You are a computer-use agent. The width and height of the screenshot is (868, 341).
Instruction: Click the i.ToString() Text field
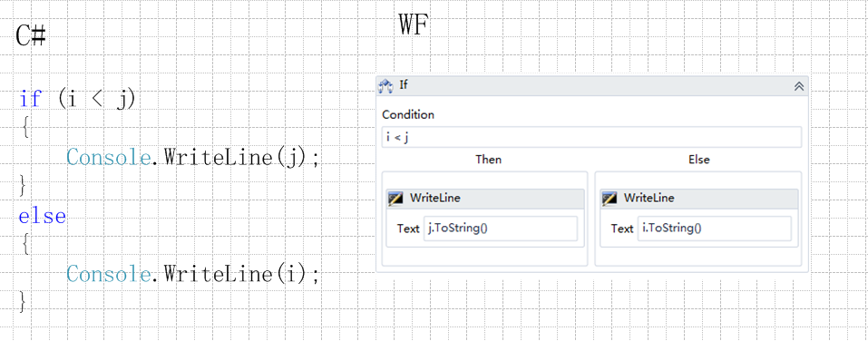[714, 229]
